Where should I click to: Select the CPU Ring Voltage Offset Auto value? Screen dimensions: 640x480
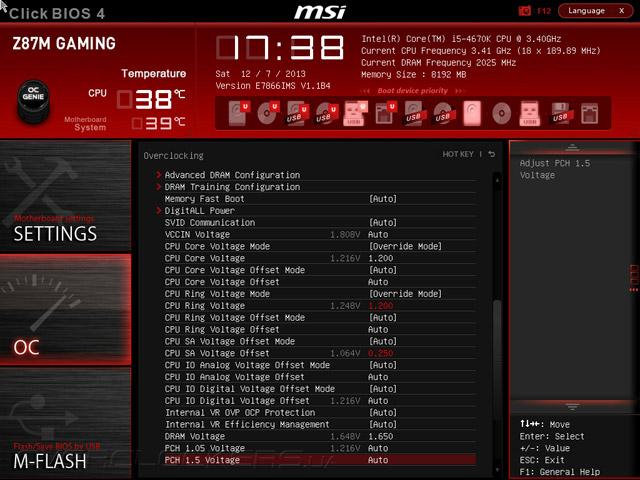378,329
